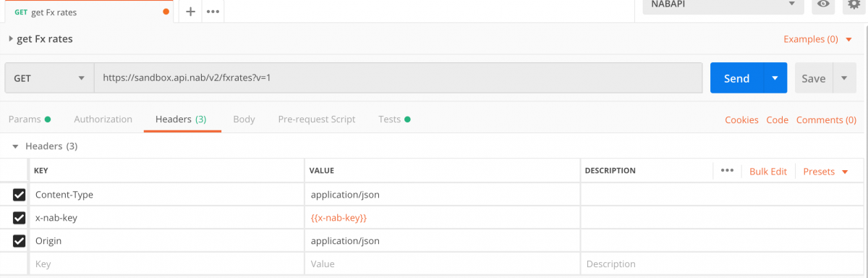This screenshot has width=868, height=278.
Task: Click the VALUE column header
Action: [321, 171]
